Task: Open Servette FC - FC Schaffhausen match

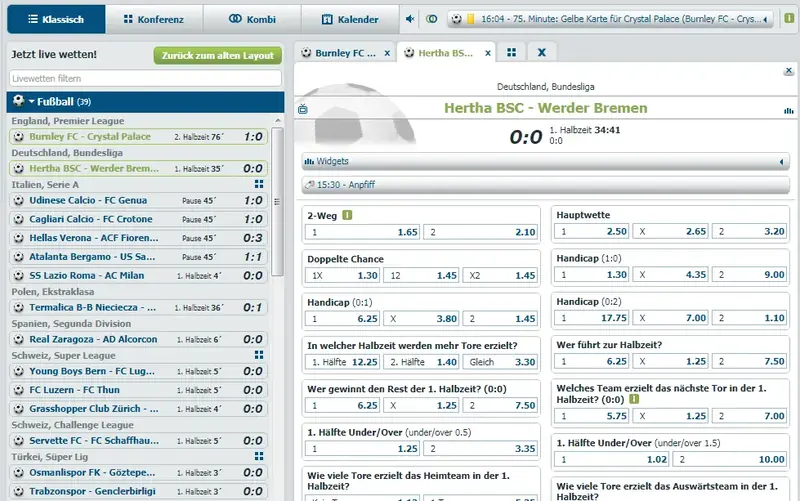Action: tap(138, 441)
